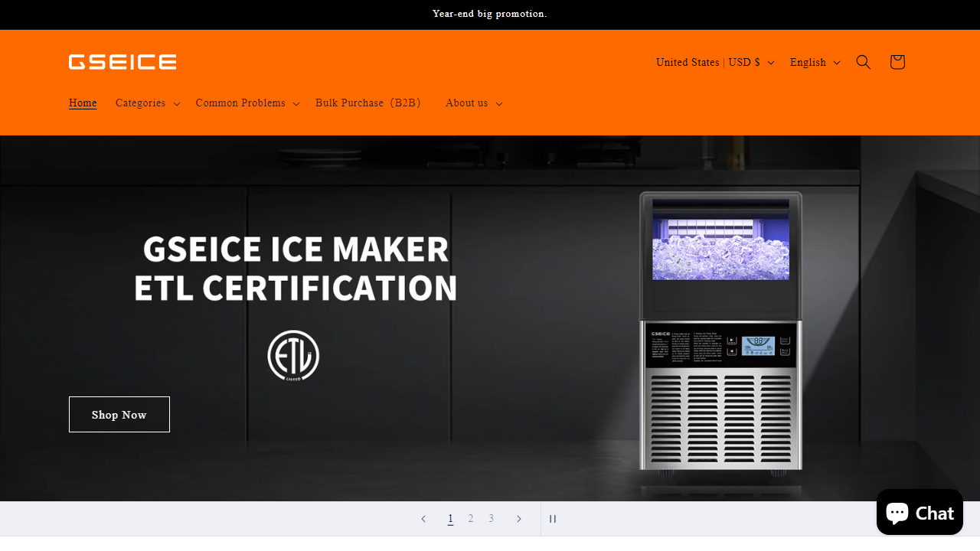Click the ETL Listed certification logo
The height and width of the screenshot is (551, 980).
(x=293, y=356)
